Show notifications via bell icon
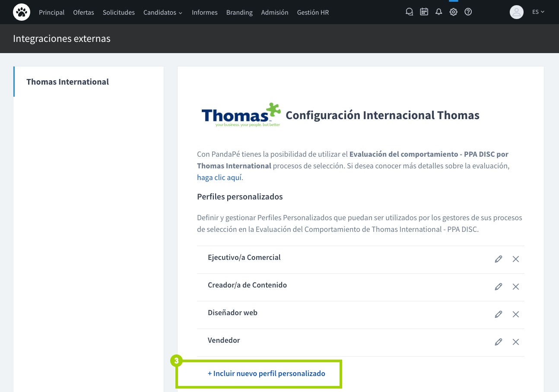Screen dimensions: 559x392 click(438, 12)
